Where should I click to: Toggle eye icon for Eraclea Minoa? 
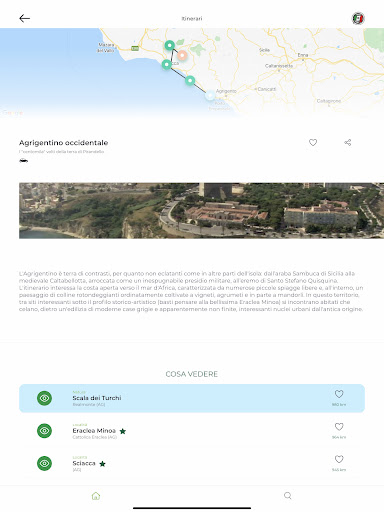point(44,431)
